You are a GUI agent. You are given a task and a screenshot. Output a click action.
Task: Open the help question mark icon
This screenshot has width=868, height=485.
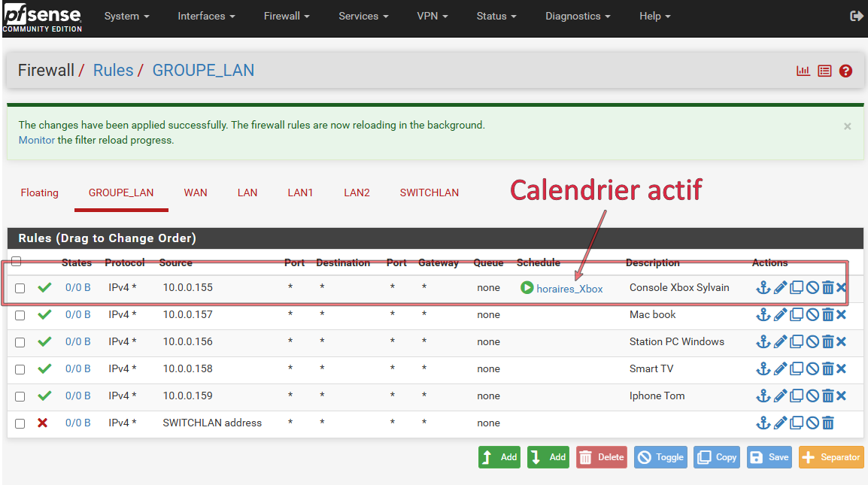pos(845,71)
